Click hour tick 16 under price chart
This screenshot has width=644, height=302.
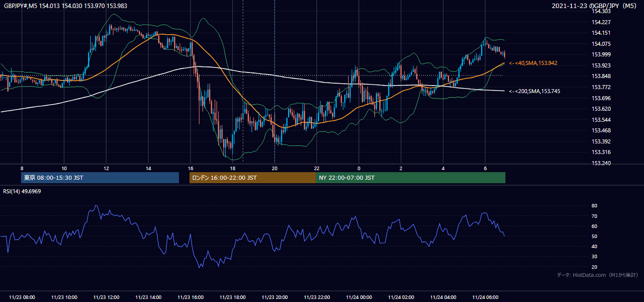point(190,168)
